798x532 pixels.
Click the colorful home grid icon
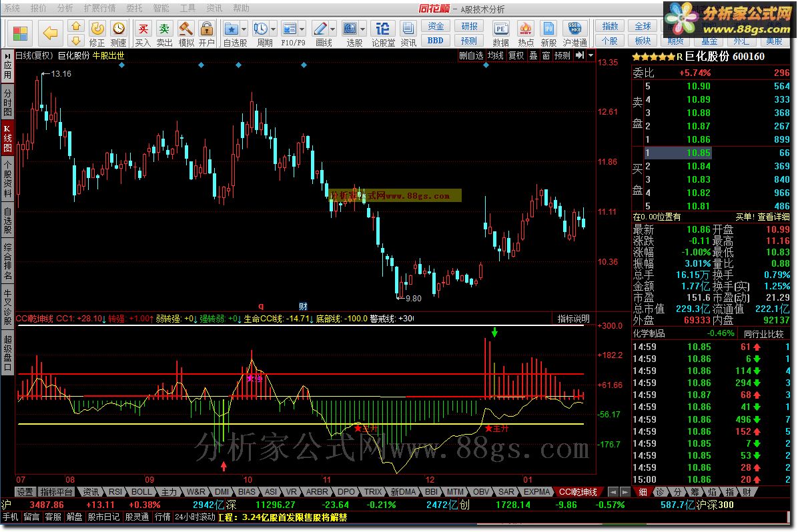20,33
